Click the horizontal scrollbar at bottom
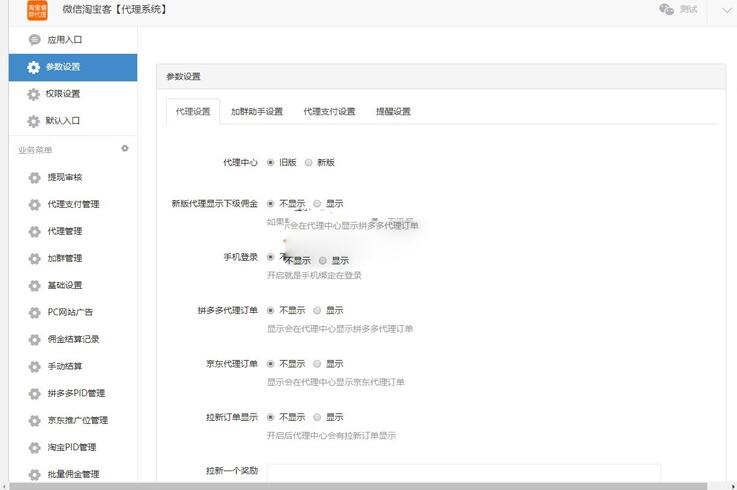This screenshot has width=737, height=490. coord(358,486)
